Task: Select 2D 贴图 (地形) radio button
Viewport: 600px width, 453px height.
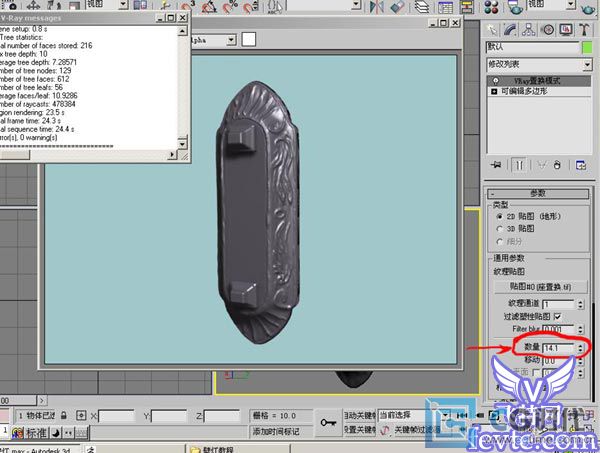Action: [499, 217]
